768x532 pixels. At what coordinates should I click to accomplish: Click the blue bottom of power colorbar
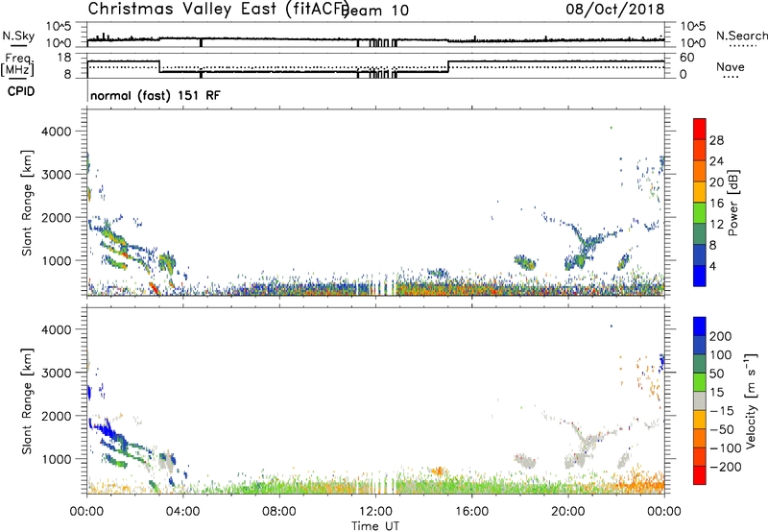pyautogui.click(x=700, y=276)
